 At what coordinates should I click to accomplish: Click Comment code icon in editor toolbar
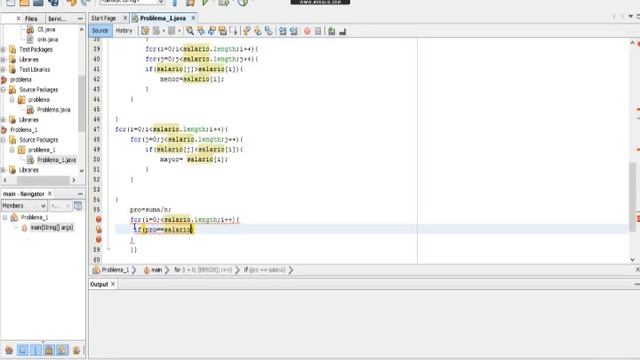coord(331,31)
